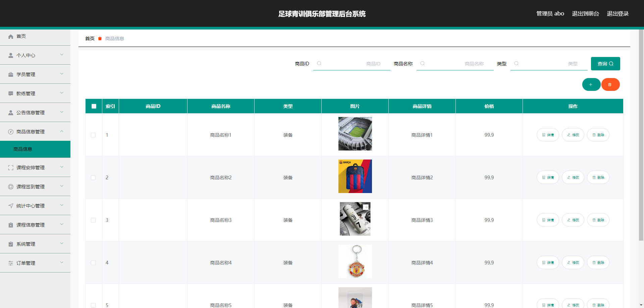
Task: Click the search icon in 类型 field
Action: (516, 63)
